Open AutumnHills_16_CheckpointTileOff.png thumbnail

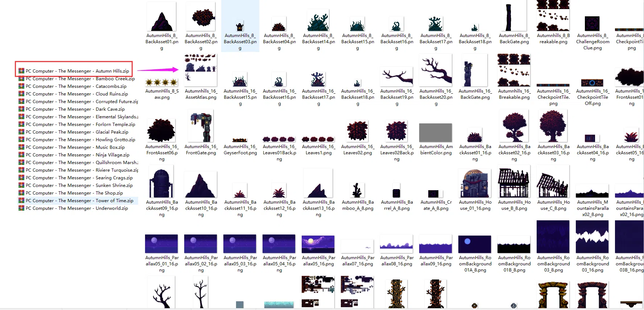(x=592, y=83)
